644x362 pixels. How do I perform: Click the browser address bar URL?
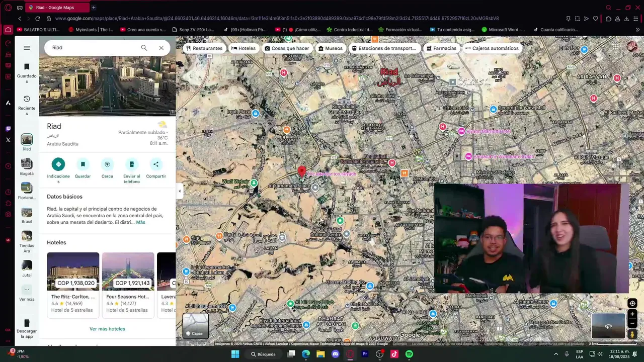point(277,19)
